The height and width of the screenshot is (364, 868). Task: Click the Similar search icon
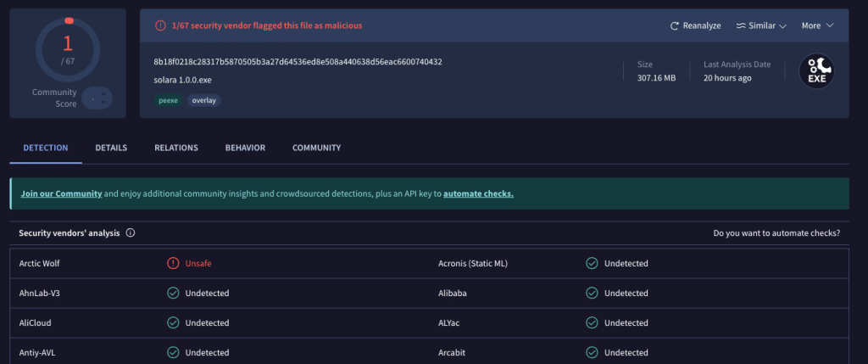[x=741, y=25]
